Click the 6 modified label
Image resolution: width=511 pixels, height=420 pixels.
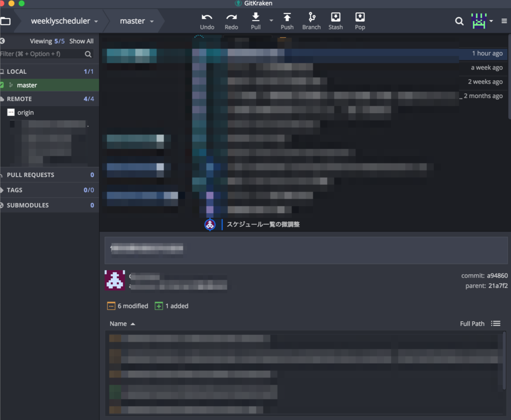(x=133, y=306)
